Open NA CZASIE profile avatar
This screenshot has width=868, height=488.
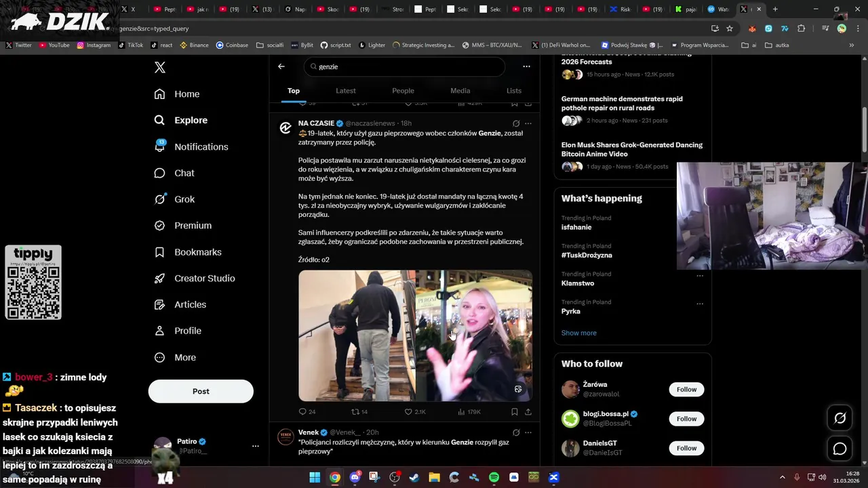[285, 128]
